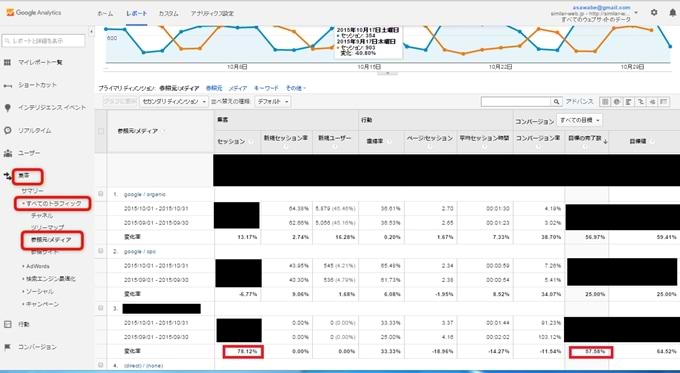Open the settings gear icon
Screen dimensions: 680x373
[654, 13]
